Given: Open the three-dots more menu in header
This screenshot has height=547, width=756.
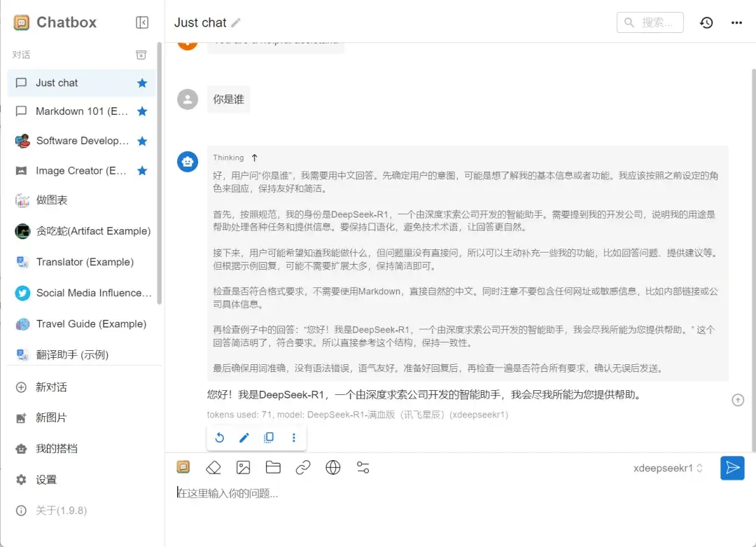Looking at the screenshot, I should click(736, 22).
